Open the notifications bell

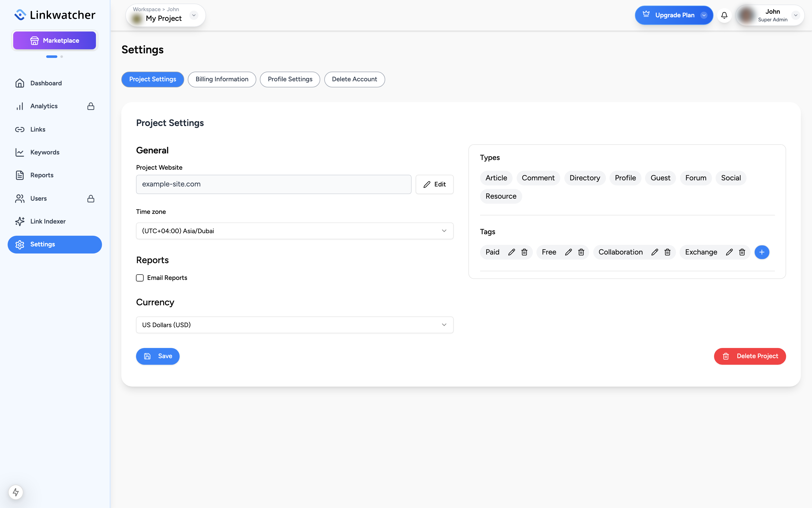(724, 15)
